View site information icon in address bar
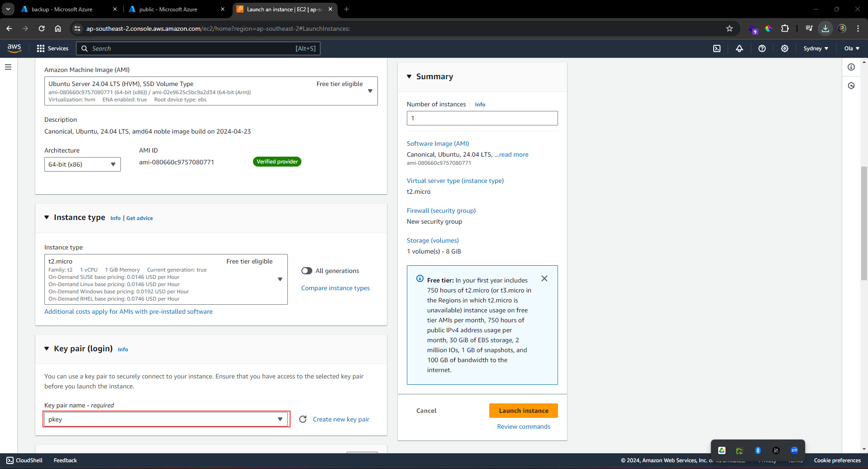This screenshot has height=469, width=868. pyautogui.click(x=77, y=29)
